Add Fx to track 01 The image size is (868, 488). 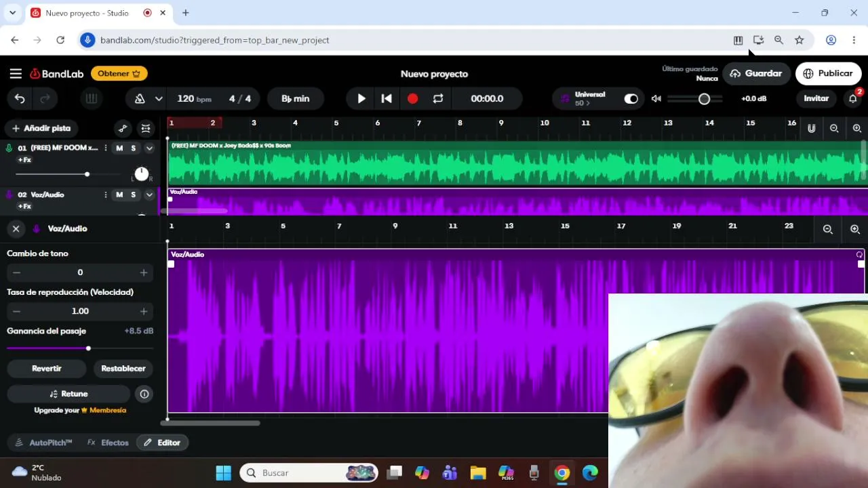click(24, 160)
